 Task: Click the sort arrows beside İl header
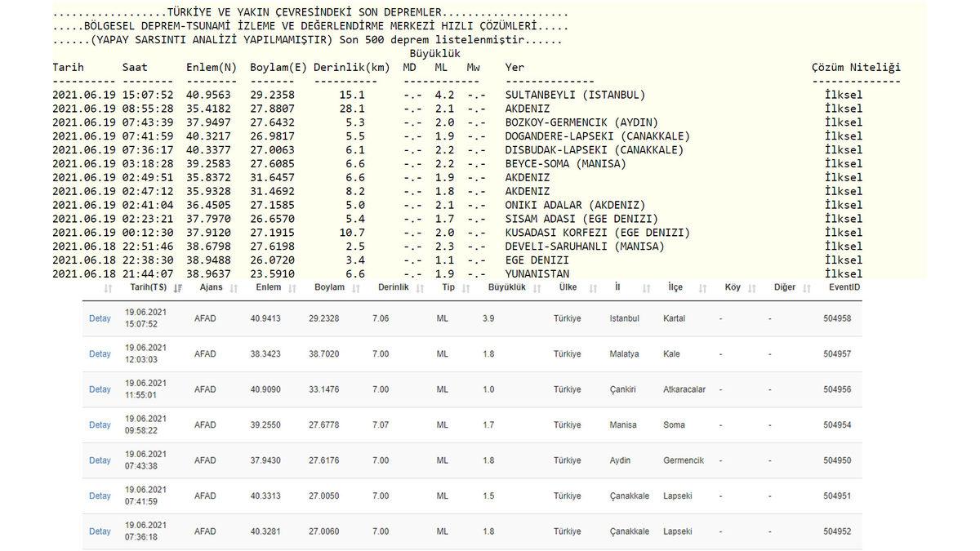[646, 288]
